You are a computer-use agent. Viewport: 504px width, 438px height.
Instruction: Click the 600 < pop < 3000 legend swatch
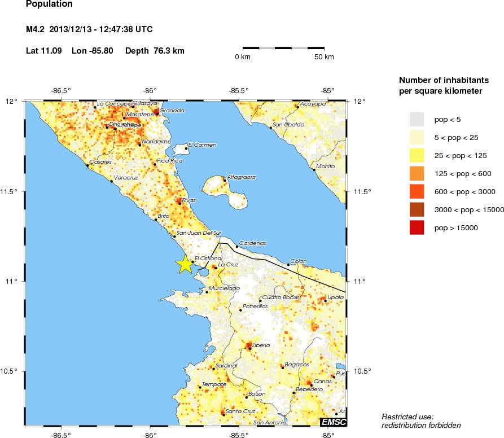[x=417, y=191]
